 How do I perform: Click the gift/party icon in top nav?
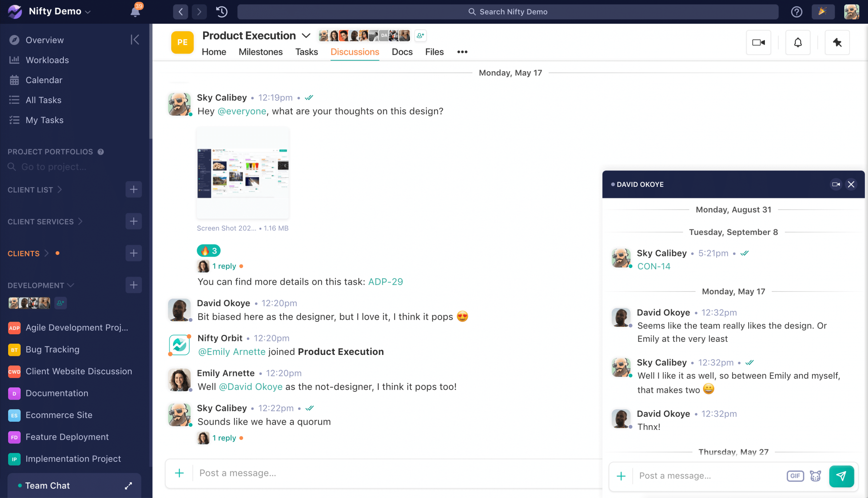click(x=823, y=11)
